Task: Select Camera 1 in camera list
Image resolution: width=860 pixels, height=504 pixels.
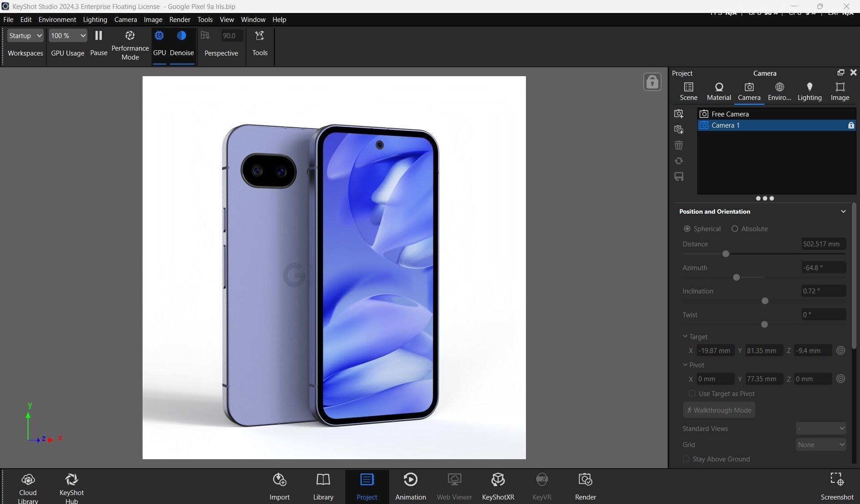Action: point(777,125)
